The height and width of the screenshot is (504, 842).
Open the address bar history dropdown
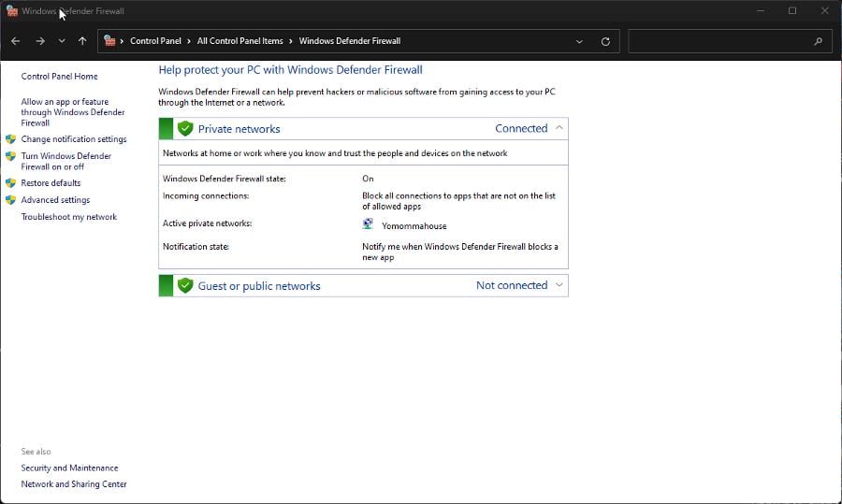pyautogui.click(x=579, y=41)
